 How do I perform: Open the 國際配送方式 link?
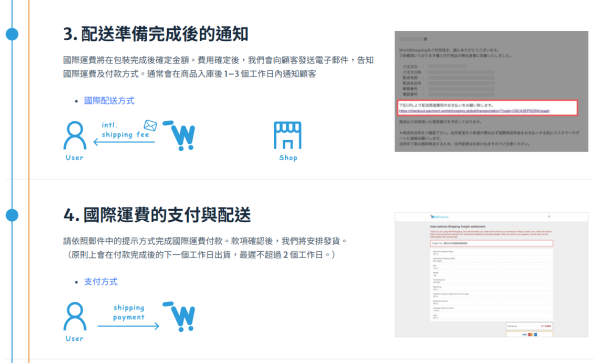pyautogui.click(x=109, y=101)
